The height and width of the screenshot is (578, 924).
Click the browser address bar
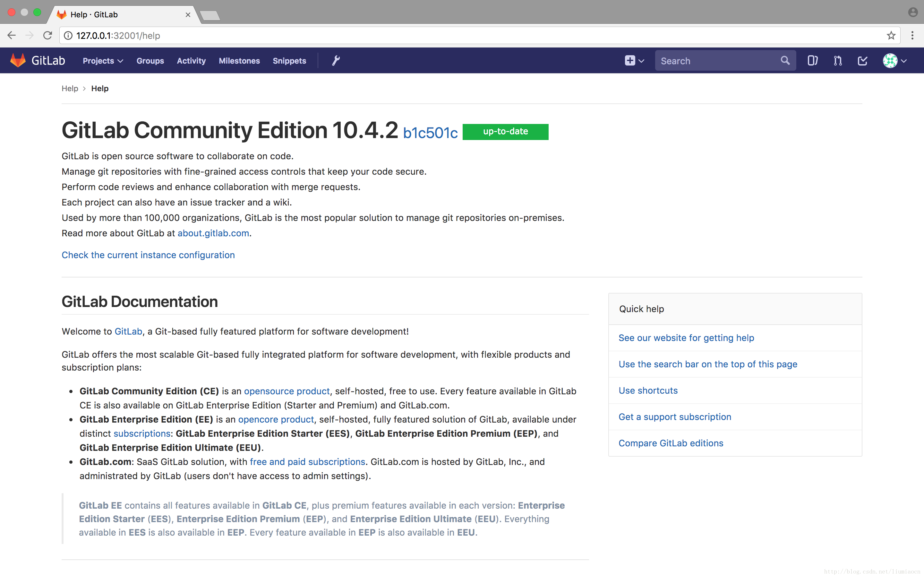(x=480, y=36)
